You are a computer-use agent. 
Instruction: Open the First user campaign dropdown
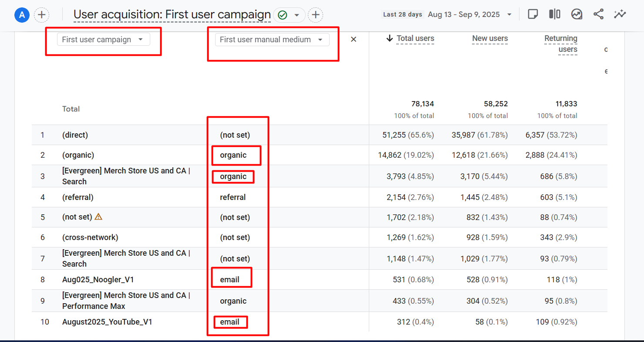pyautogui.click(x=103, y=40)
